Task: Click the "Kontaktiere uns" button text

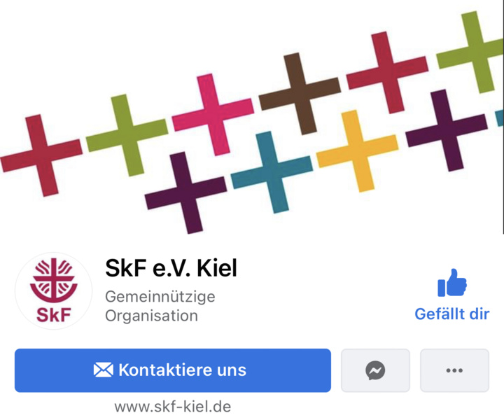Action: coord(182,370)
